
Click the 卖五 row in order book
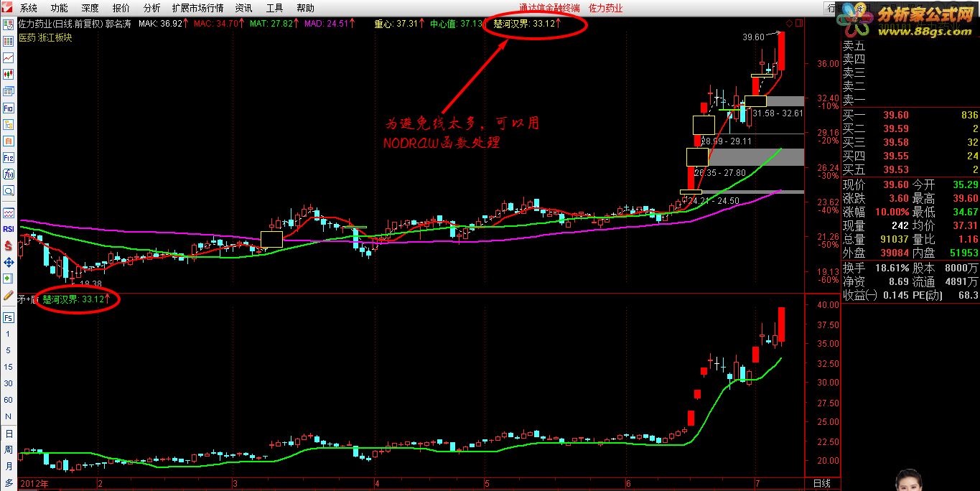pos(910,46)
